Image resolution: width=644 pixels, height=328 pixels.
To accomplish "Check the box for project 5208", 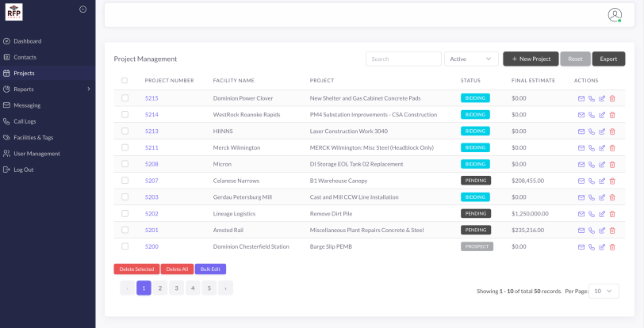I will [125, 164].
